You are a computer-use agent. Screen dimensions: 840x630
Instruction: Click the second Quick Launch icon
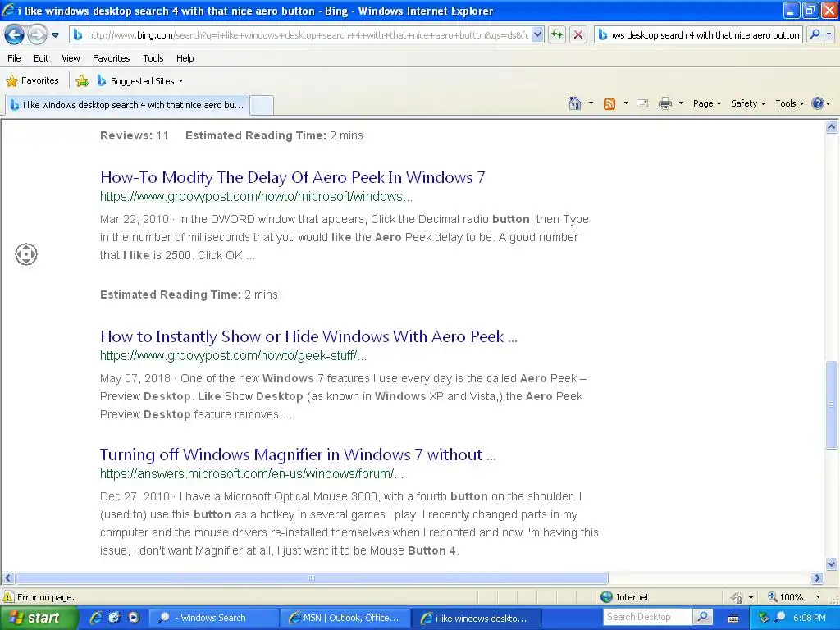point(115,618)
